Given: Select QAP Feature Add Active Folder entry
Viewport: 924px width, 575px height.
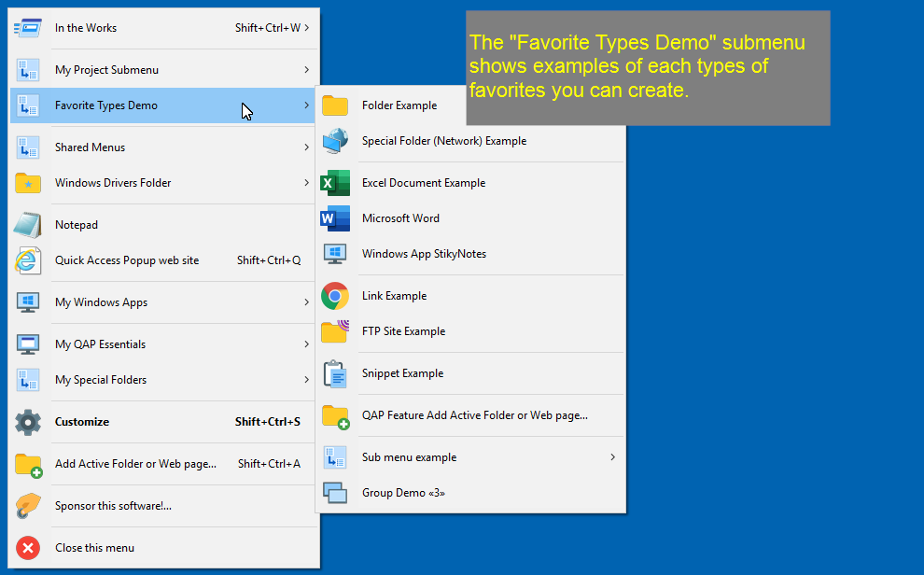Looking at the screenshot, I should (470, 415).
